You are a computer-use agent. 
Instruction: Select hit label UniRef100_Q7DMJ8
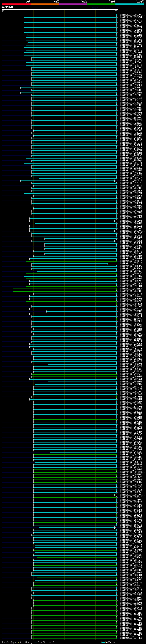click(x=131, y=263)
